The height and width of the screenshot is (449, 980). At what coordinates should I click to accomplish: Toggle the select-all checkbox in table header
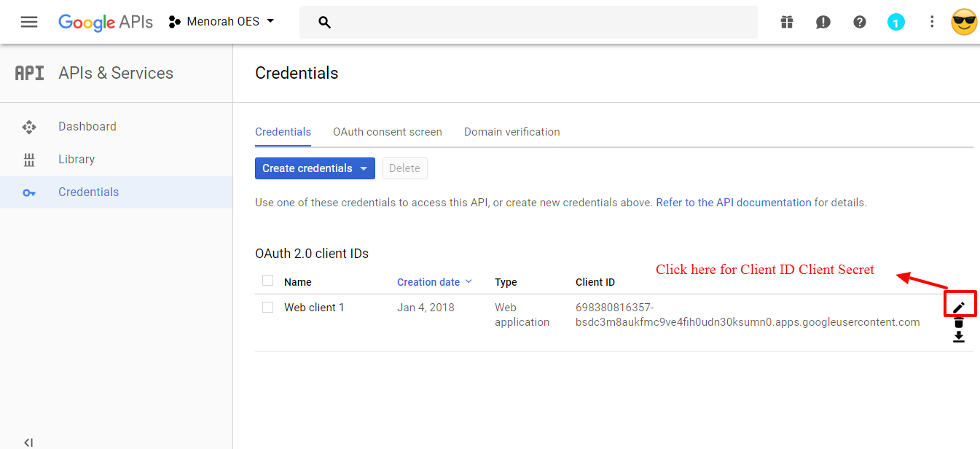point(268,281)
